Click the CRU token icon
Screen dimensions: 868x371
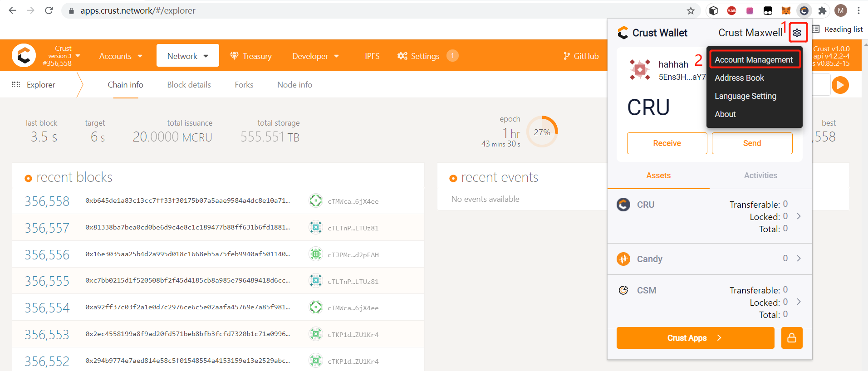coord(623,205)
